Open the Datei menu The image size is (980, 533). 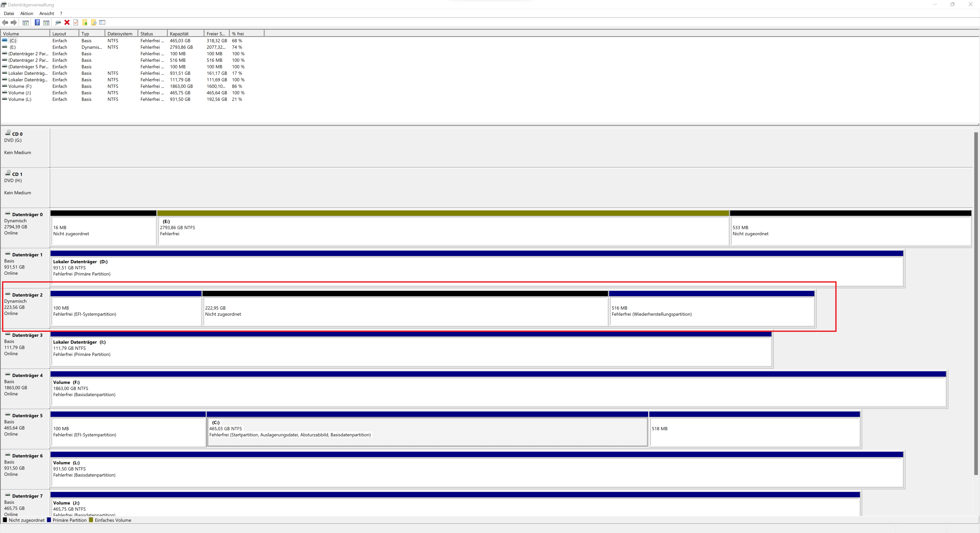[9, 13]
